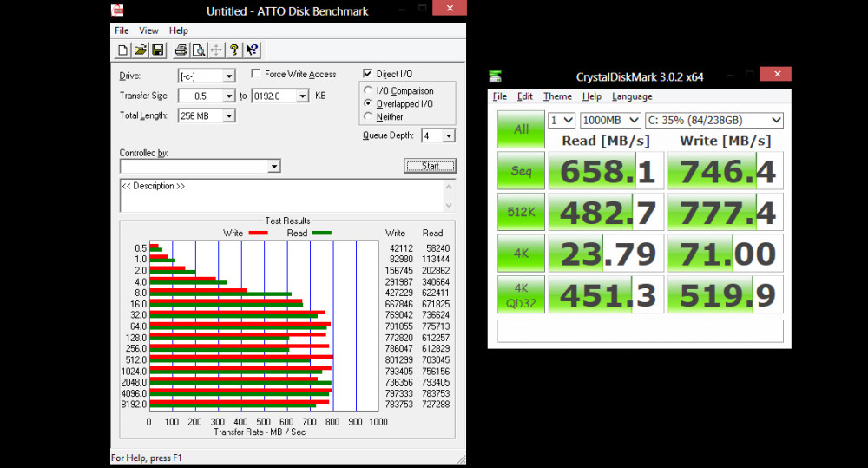Image resolution: width=868 pixels, height=468 pixels.
Task: Expand the Total Length 256 MB dropdown
Action: (207, 115)
